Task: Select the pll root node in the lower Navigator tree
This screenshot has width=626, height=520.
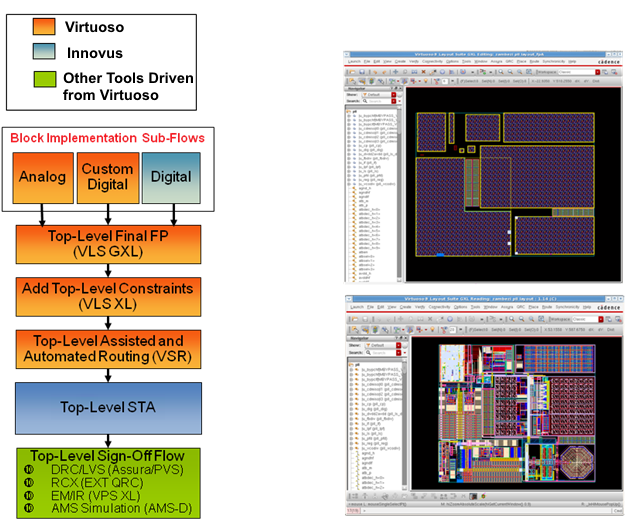Action: coord(357,365)
